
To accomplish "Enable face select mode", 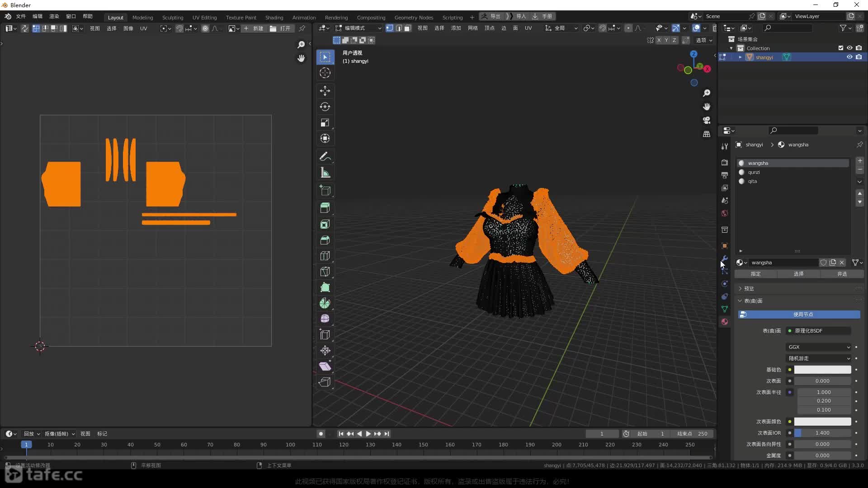I will point(407,28).
